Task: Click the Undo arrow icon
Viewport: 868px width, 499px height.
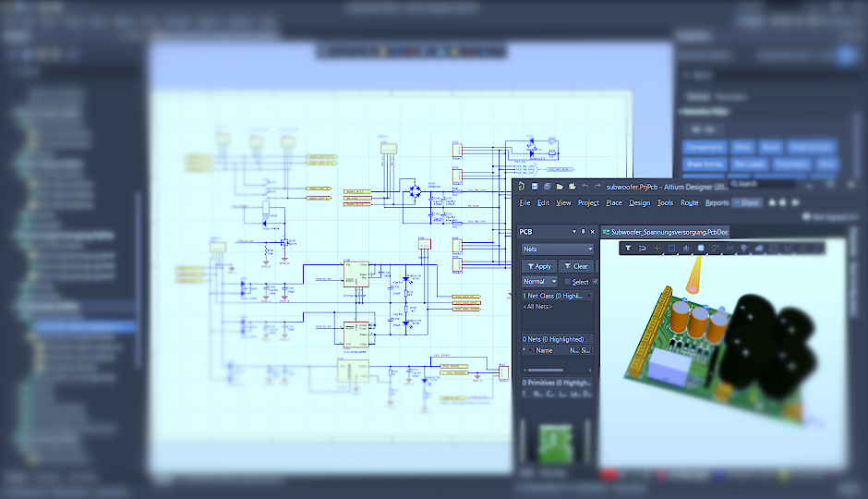Action: [x=585, y=186]
